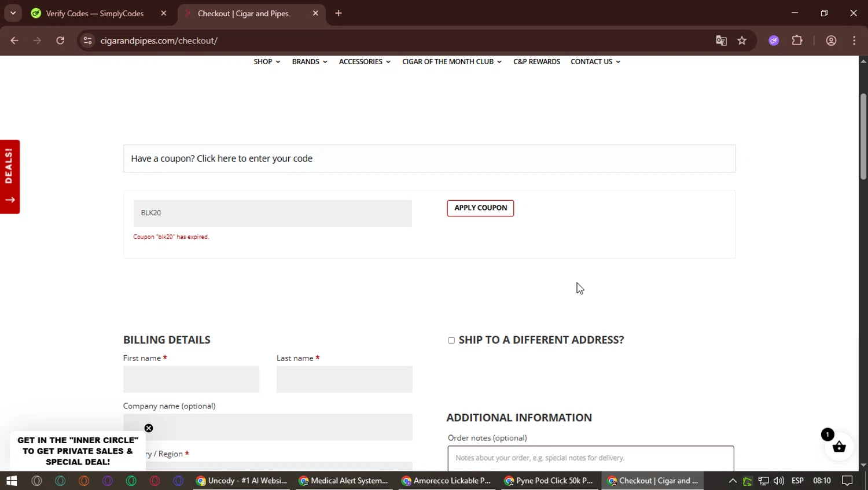Check Ship to a different address

[x=451, y=340]
